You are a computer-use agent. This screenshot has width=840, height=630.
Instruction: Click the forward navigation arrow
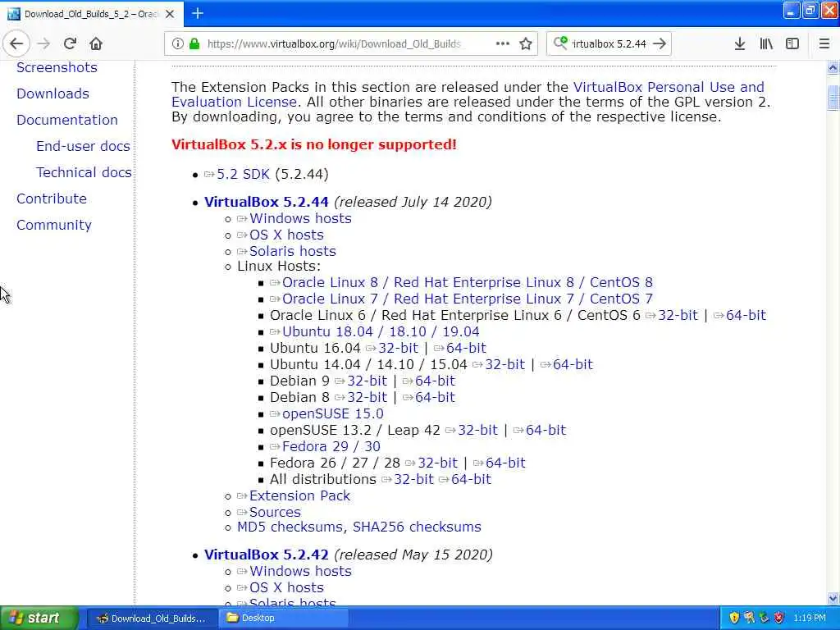point(43,44)
